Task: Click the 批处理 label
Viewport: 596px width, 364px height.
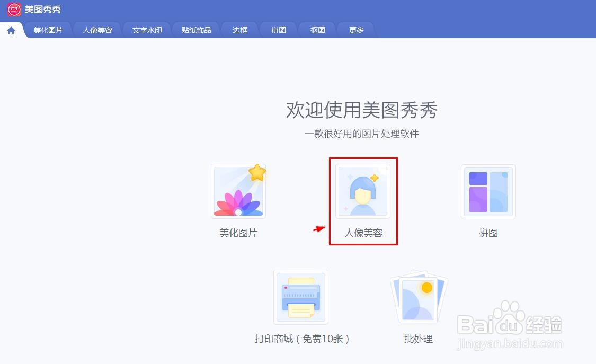Action: point(419,339)
